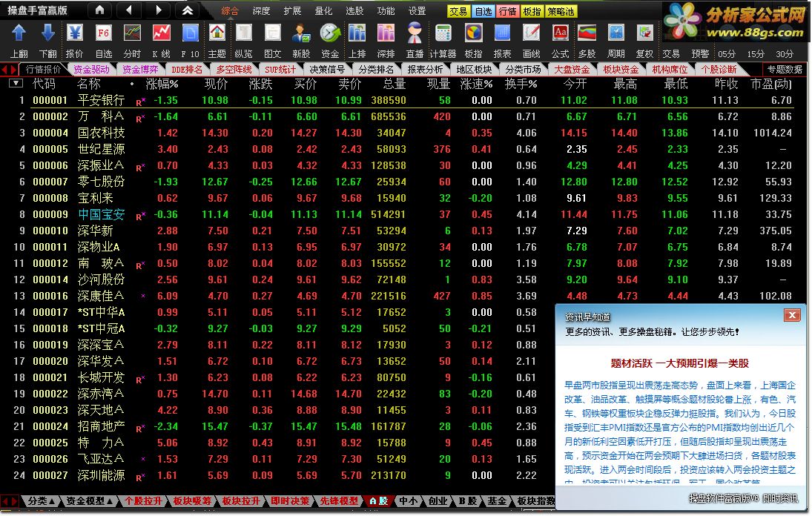This screenshot has width=812, height=516.
Task: Open the F10 company info icon
Action: click(x=190, y=33)
